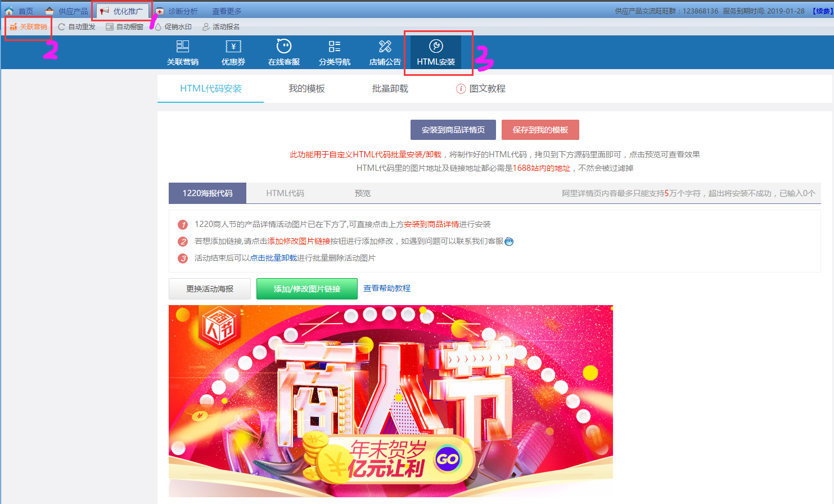834x504 pixels.
Task: Click the red 安装到商品详情 text in step 1
Action: click(x=432, y=224)
